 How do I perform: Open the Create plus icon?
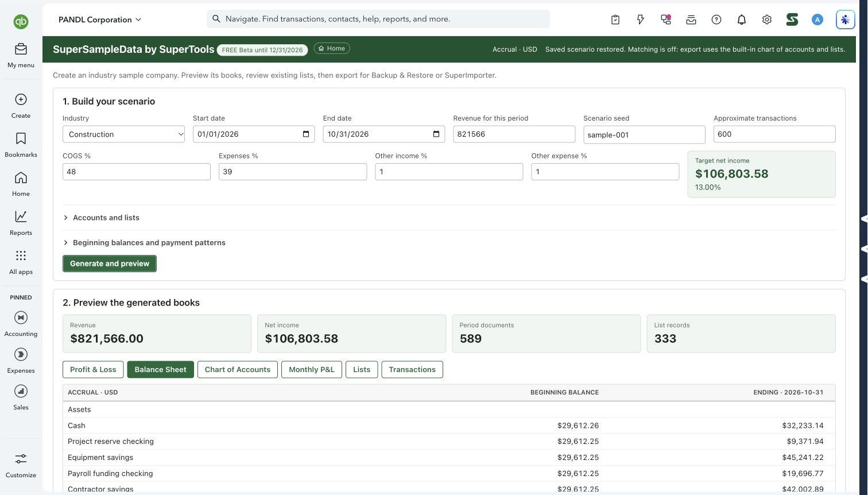click(x=21, y=99)
